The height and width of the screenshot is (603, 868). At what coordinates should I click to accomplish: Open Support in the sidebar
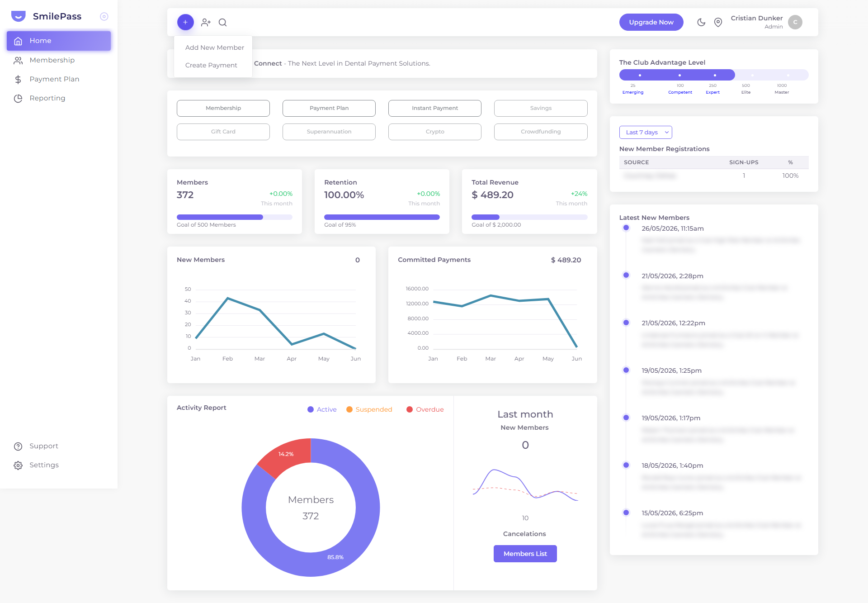tap(59, 446)
